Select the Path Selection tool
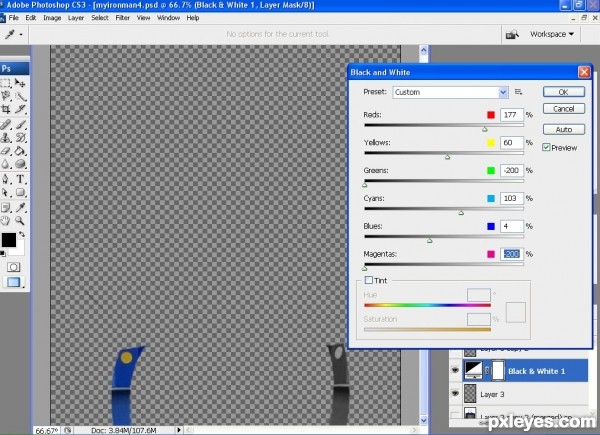Viewport: 600px width, 435px height. (x=6, y=192)
